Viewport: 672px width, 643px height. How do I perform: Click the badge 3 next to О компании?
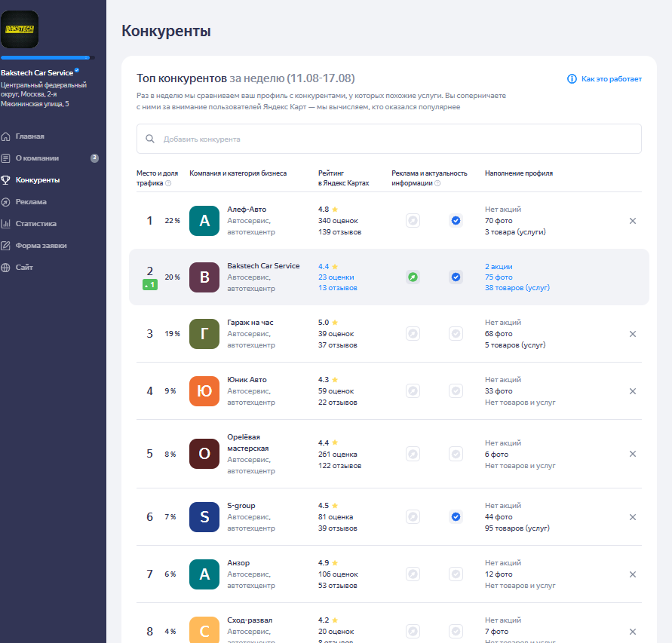coord(95,158)
